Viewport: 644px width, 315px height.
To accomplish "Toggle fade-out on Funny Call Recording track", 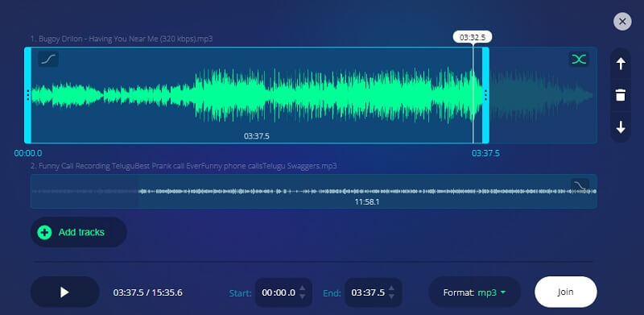I will point(580,185).
